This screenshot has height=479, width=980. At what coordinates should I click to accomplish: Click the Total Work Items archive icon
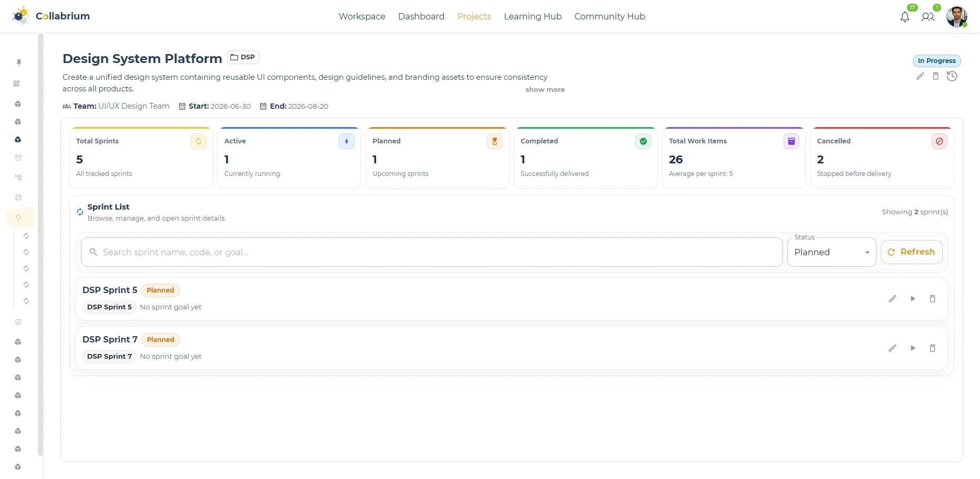(791, 141)
